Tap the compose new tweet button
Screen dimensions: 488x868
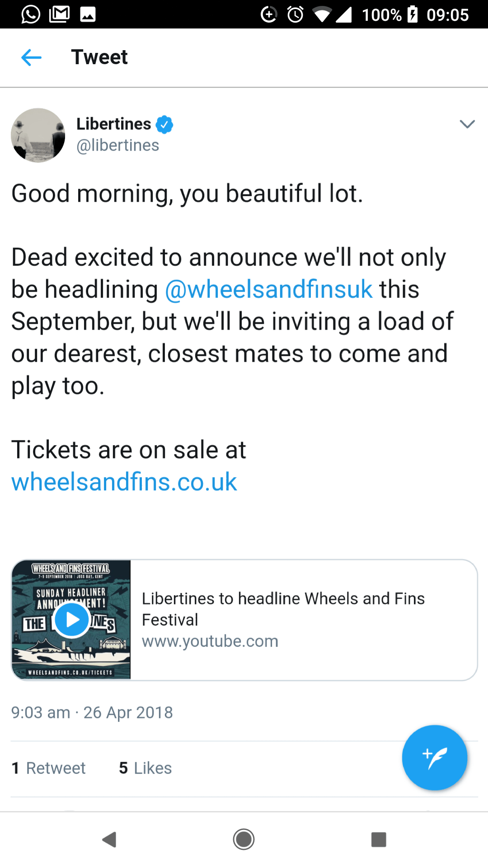tap(434, 758)
